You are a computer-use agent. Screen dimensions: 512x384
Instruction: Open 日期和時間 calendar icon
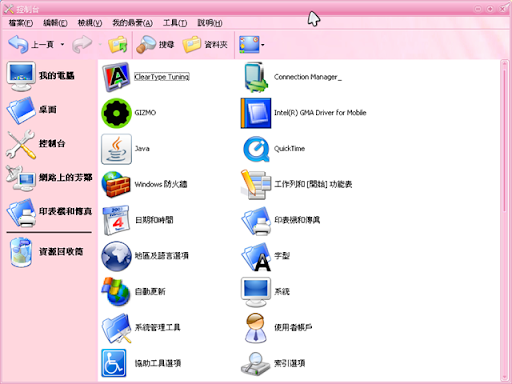[x=116, y=220]
